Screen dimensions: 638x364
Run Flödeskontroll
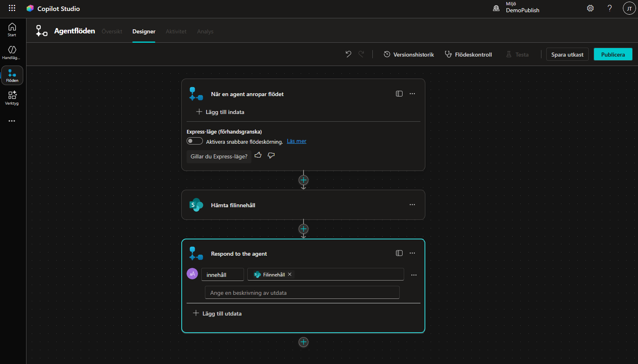click(x=469, y=54)
